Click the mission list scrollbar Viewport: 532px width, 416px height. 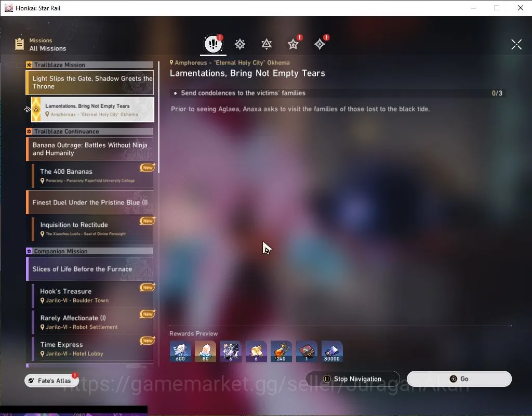tap(158, 117)
